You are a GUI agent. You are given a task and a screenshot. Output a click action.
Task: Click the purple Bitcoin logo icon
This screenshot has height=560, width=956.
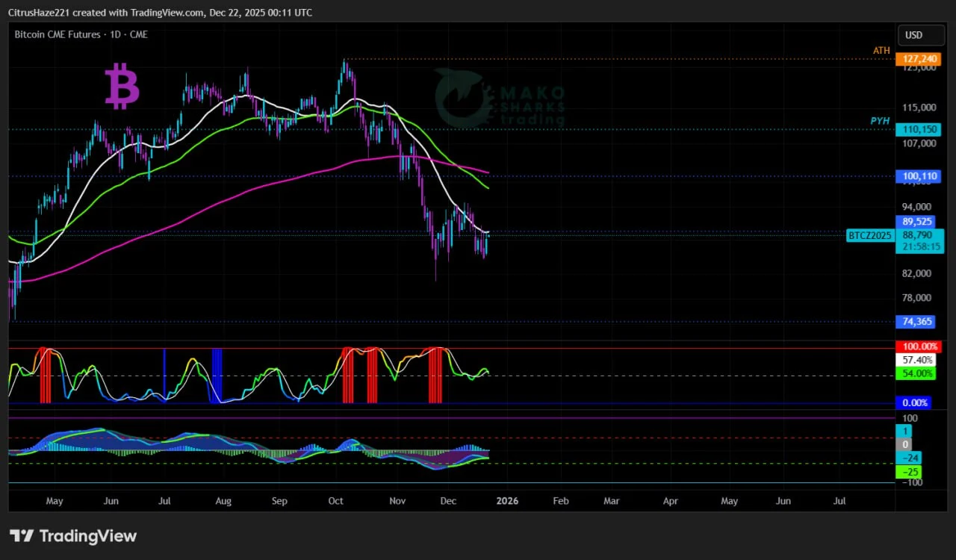[122, 86]
